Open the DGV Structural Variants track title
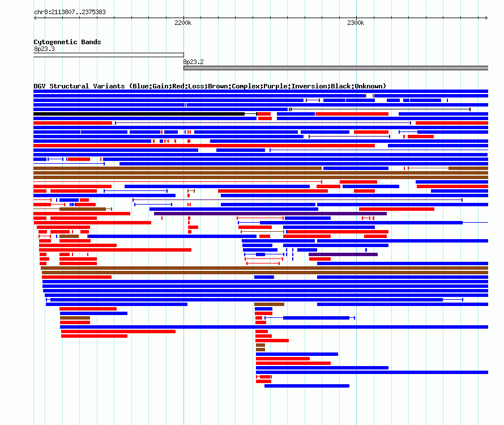Image resolution: width=504 pixels, height=425 pixels. point(210,86)
